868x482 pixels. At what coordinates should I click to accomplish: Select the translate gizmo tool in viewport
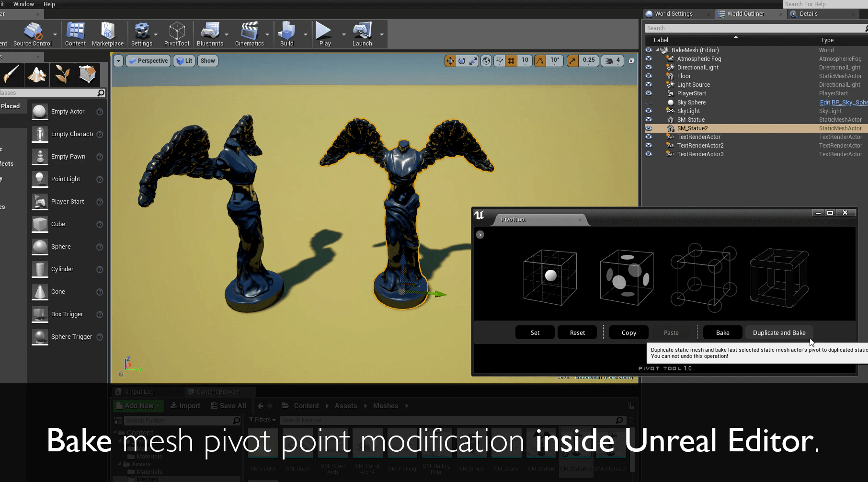(x=450, y=61)
